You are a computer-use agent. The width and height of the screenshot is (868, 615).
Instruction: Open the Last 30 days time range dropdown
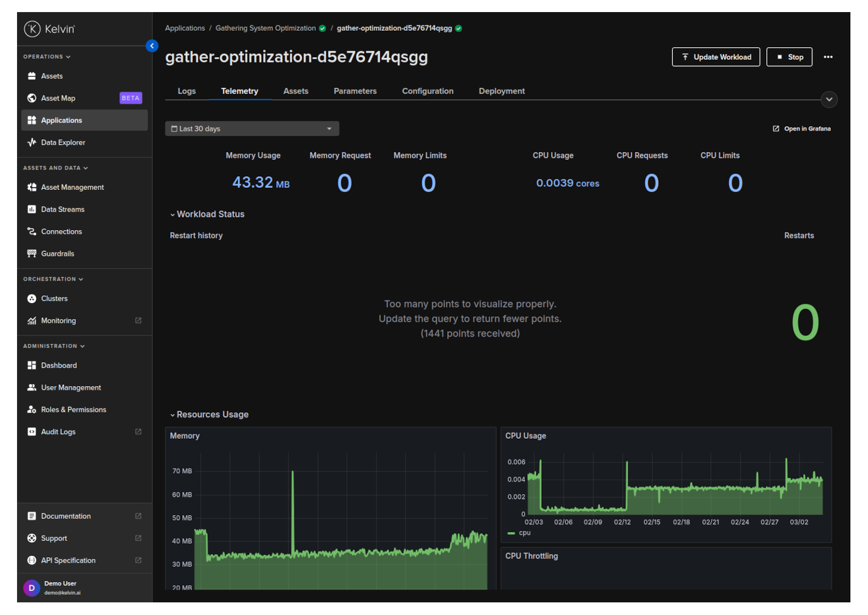[x=252, y=128]
